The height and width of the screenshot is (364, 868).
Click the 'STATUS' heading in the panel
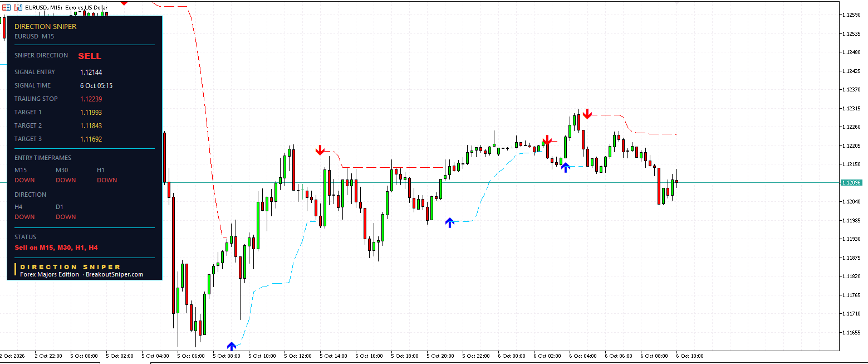coord(25,237)
